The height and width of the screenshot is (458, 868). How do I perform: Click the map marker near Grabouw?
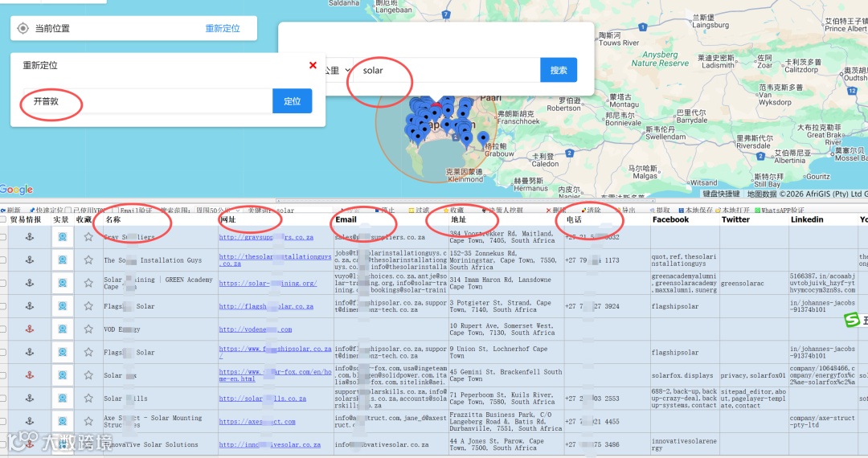483,138
